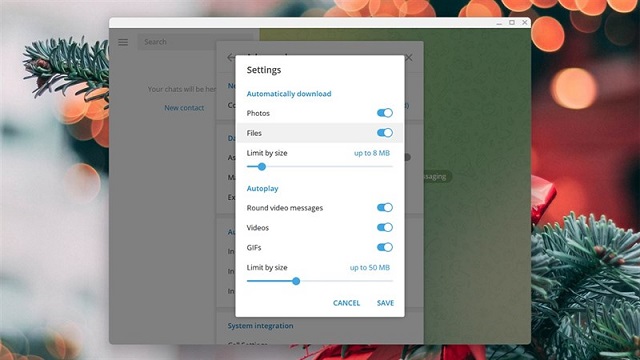This screenshot has height=360, width=640.
Task: Toggle Photos automatic download switch
Action: (x=384, y=113)
